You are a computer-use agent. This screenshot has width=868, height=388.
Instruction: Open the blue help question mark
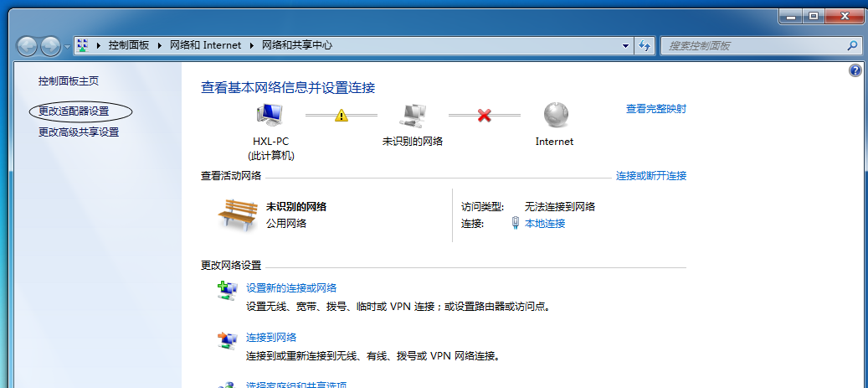click(855, 70)
